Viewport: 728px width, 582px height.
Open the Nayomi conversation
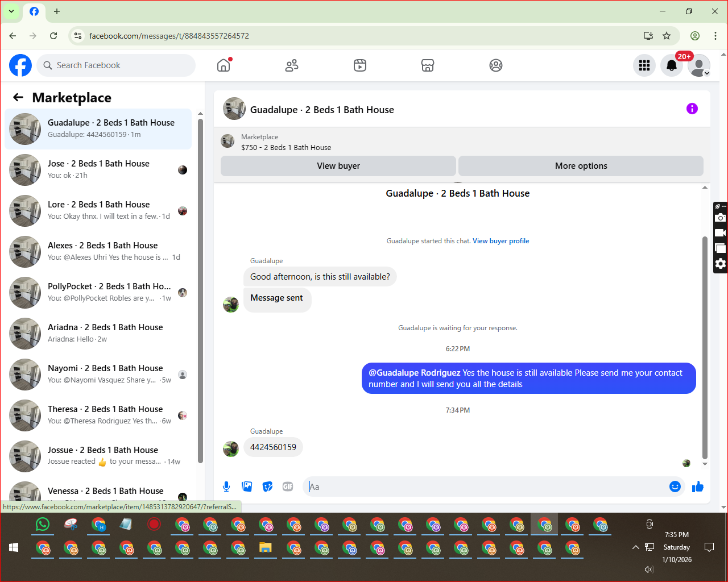click(98, 375)
